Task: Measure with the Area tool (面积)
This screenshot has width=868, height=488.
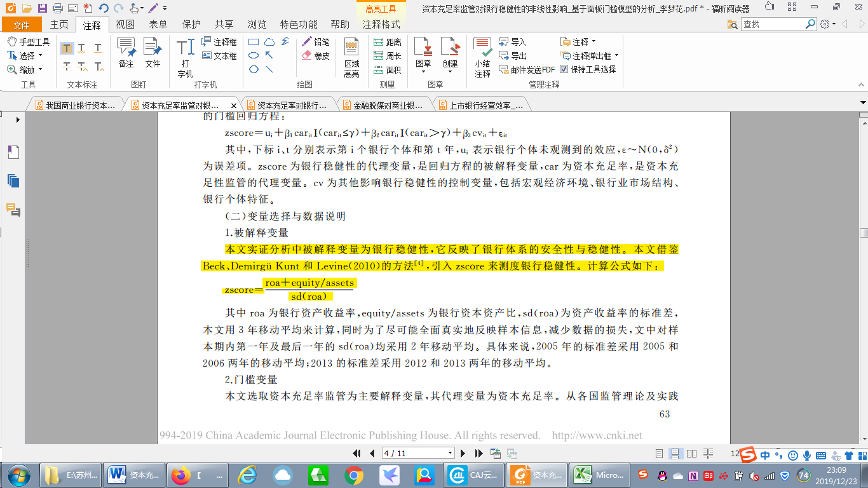Action: 387,70
